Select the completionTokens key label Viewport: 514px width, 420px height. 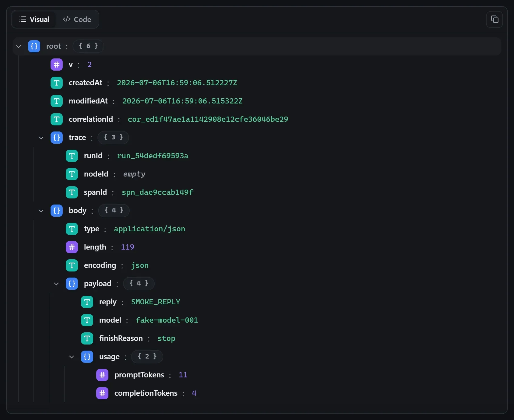click(146, 393)
